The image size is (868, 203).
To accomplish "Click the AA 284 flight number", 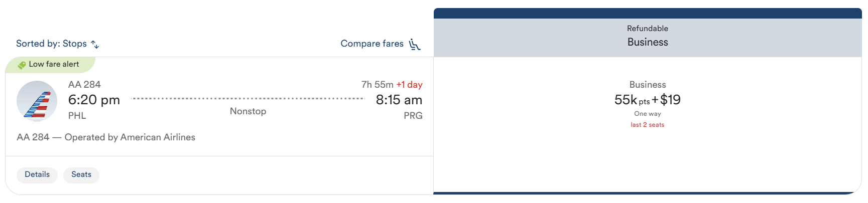I will tap(84, 85).
